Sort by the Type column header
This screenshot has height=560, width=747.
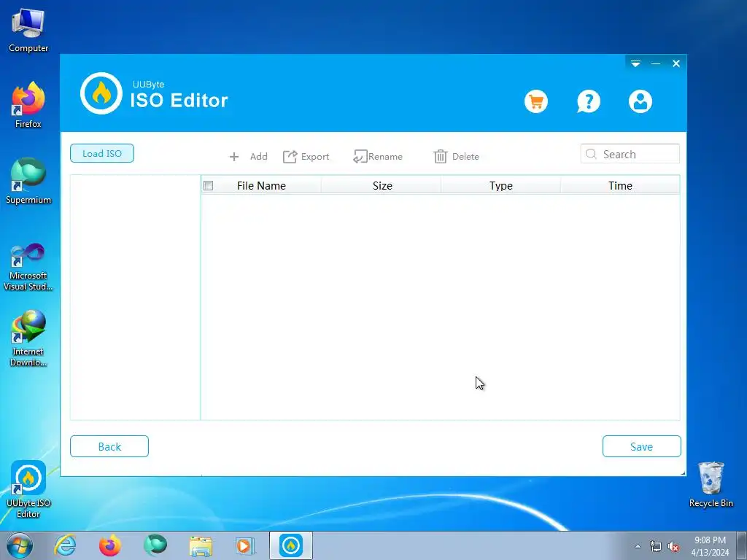[x=500, y=186]
